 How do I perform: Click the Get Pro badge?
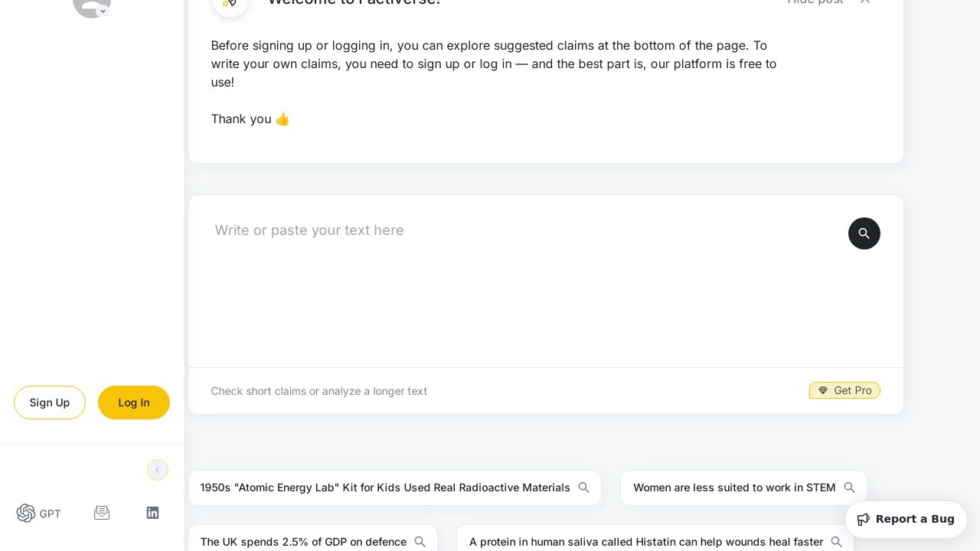(x=844, y=390)
